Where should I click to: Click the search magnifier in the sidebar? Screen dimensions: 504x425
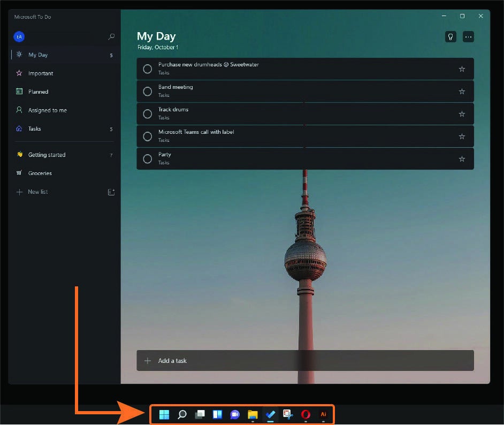[x=111, y=37]
